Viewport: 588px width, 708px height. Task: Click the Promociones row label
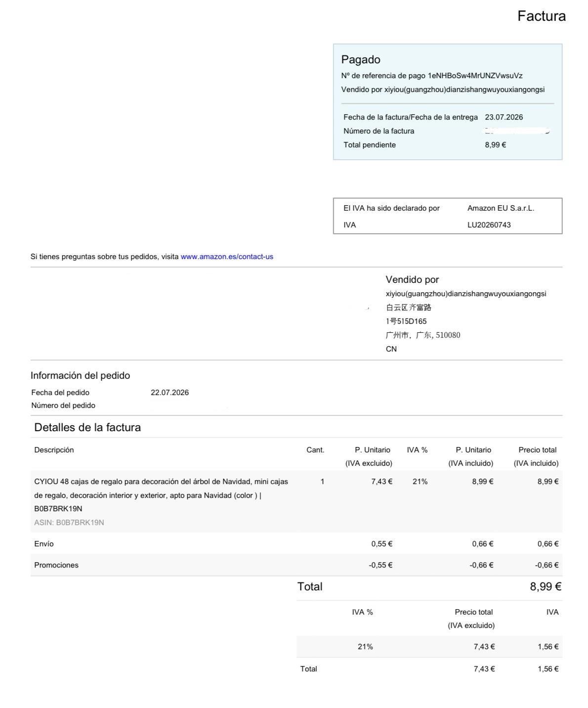(x=56, y=565)
